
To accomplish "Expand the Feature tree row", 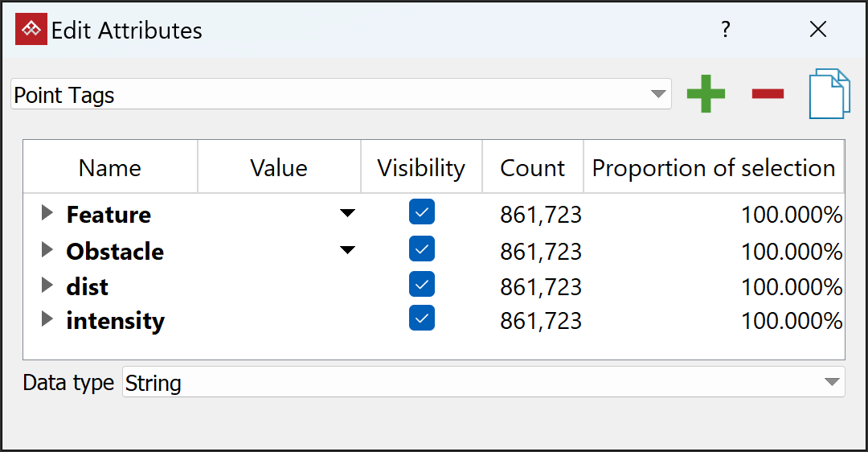I will (x=47, y=214).
